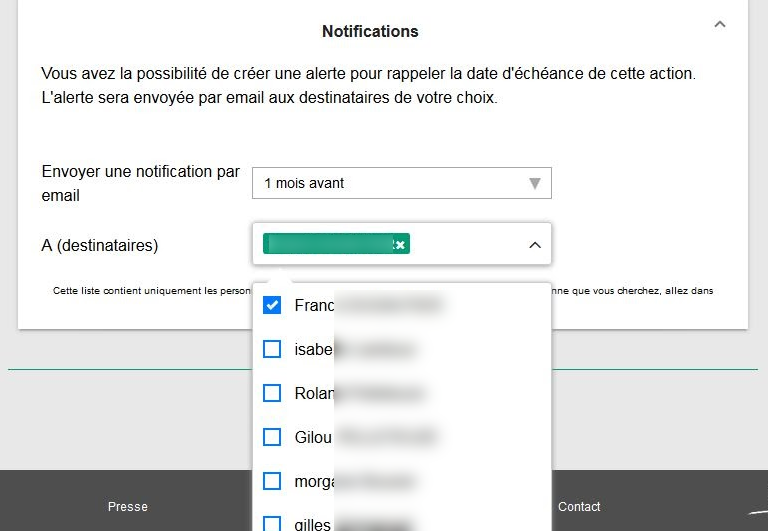
Task: Go to the Contact footer link
Action: click(579, 507)
